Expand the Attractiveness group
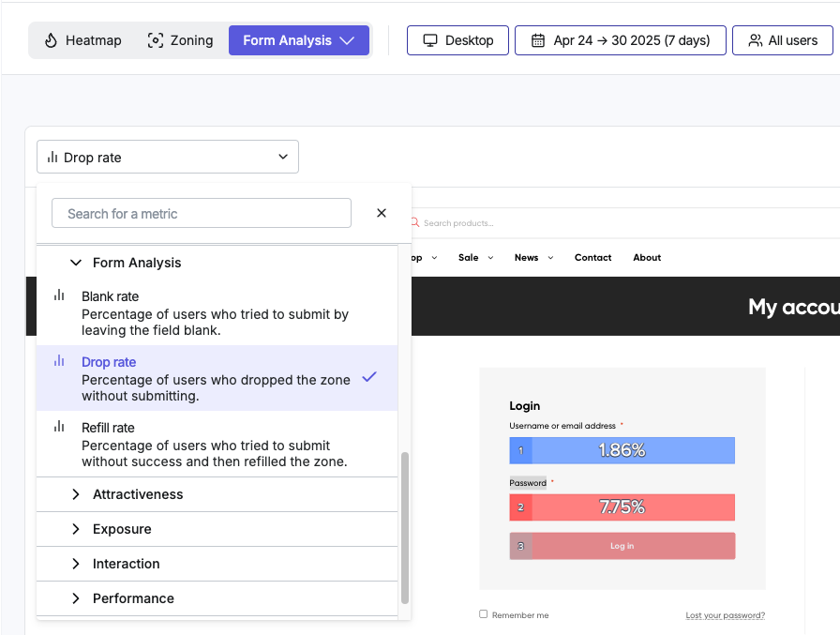 point(217,494)
